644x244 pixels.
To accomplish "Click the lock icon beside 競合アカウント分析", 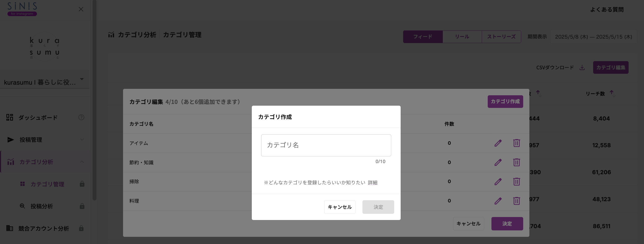I will 81,228.
